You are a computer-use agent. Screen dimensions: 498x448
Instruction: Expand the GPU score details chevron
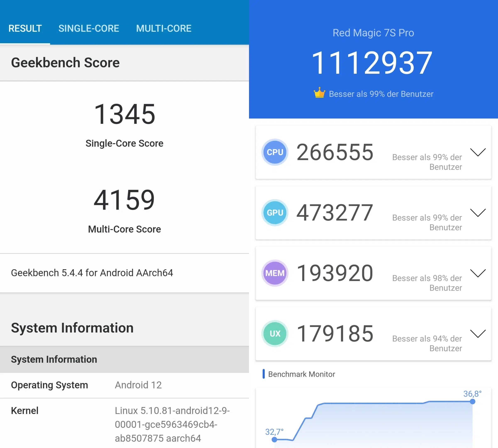tap(478, 213)
